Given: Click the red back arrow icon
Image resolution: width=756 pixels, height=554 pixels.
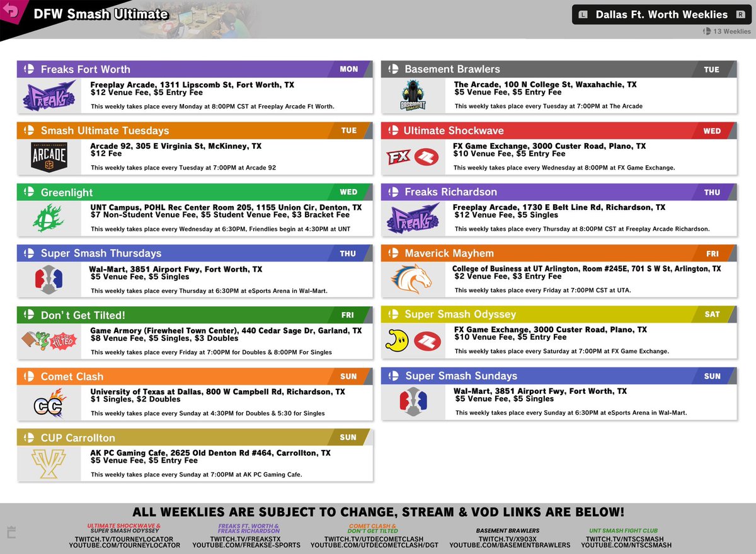Looking at the screenshot, I should point(10,12).
